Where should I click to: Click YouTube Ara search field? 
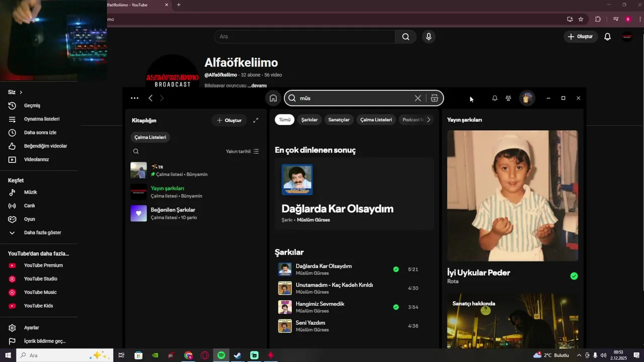pyautogui.click(x=305, y=37)
